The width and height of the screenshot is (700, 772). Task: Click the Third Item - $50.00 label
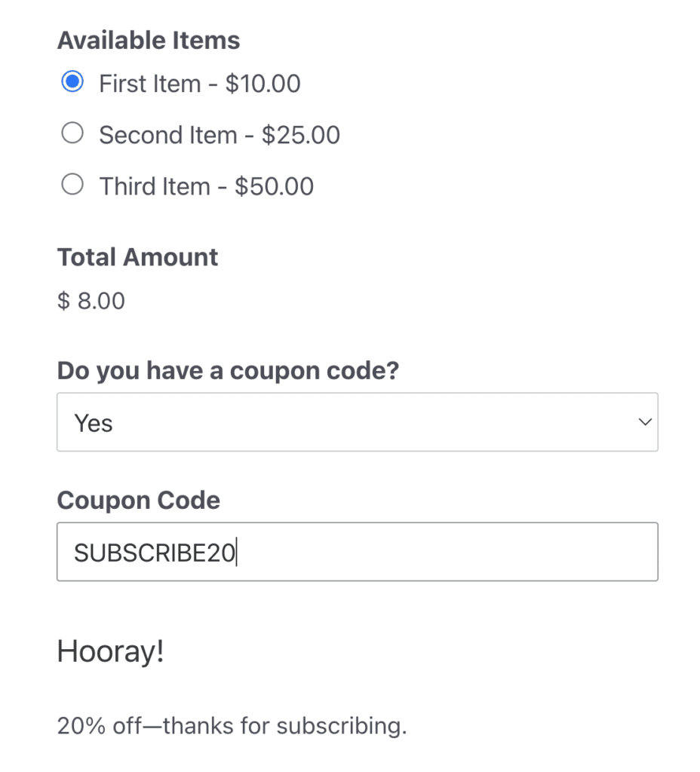(205, 185)
